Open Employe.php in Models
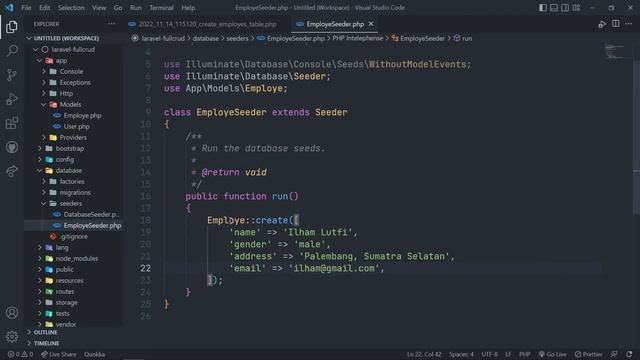The image size is (640, 360). 73,116
